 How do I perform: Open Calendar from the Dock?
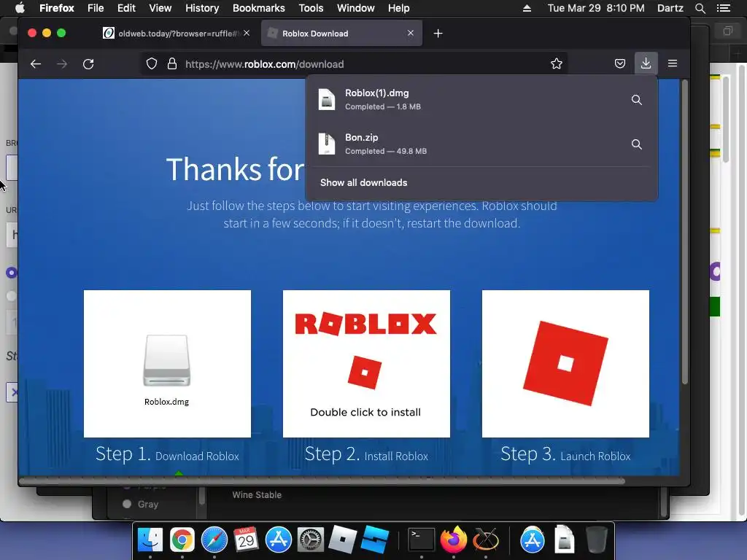click(247, 540)
